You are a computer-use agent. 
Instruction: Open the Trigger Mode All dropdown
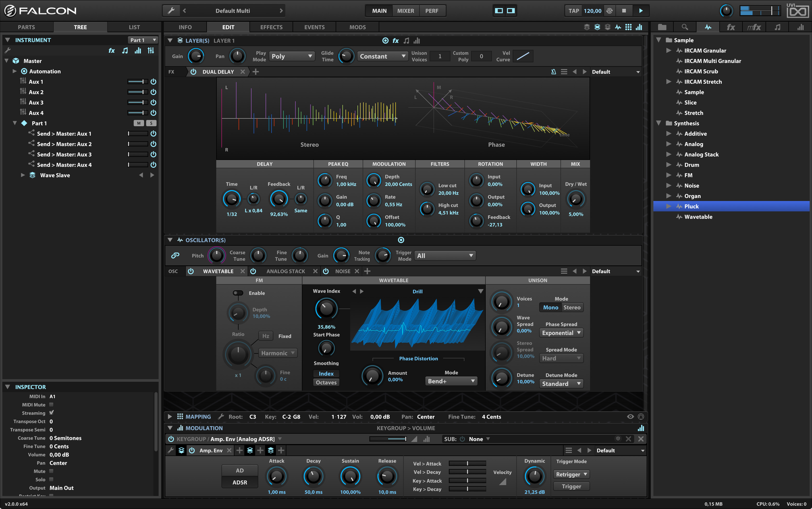click(445, 256)
